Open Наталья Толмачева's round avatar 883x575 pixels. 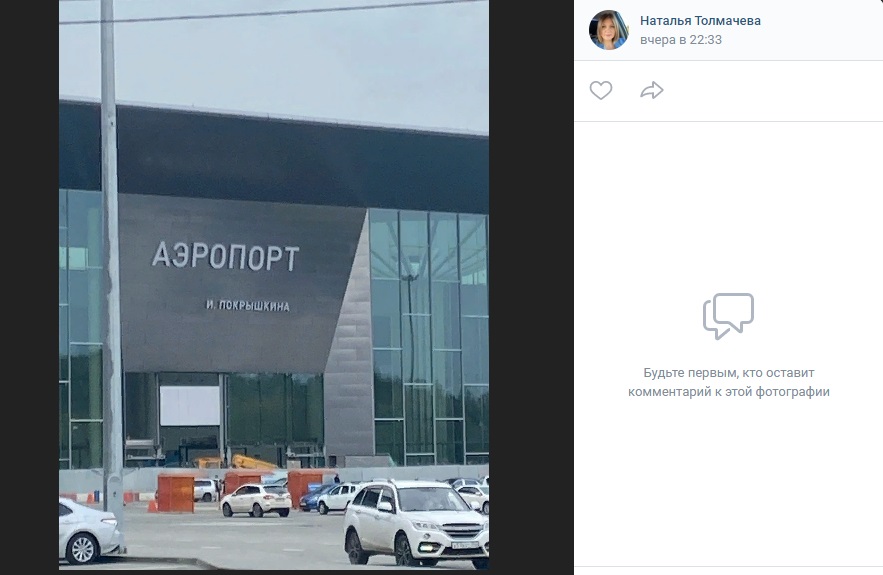609,30
